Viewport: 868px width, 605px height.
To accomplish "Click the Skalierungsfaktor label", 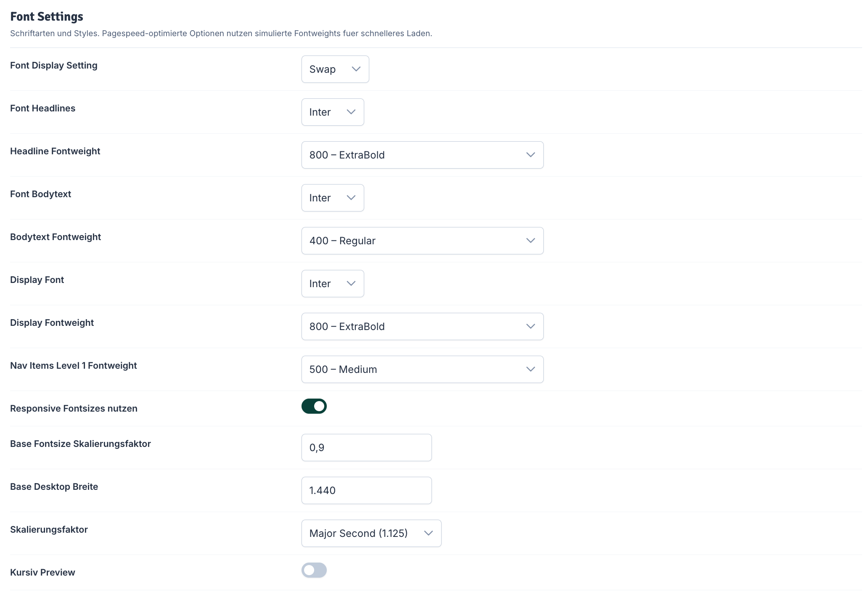I will 49,530.
